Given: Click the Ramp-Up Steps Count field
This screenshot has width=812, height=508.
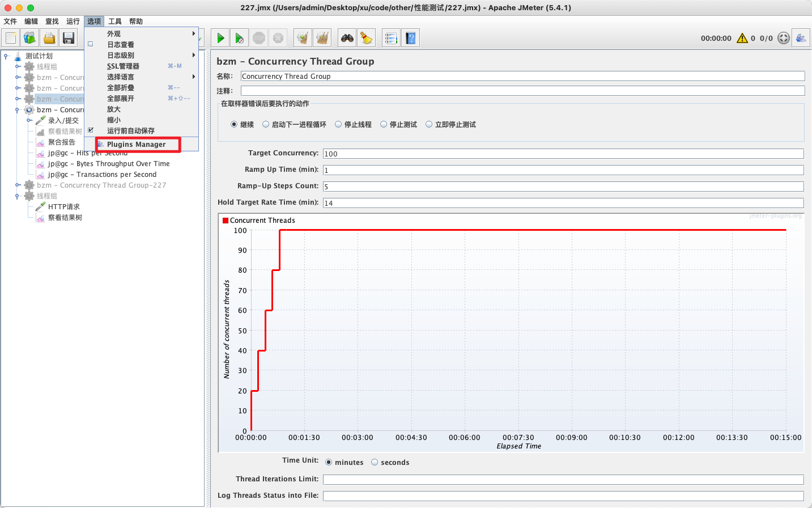Looking at the screenshot, I should (563, 187).
